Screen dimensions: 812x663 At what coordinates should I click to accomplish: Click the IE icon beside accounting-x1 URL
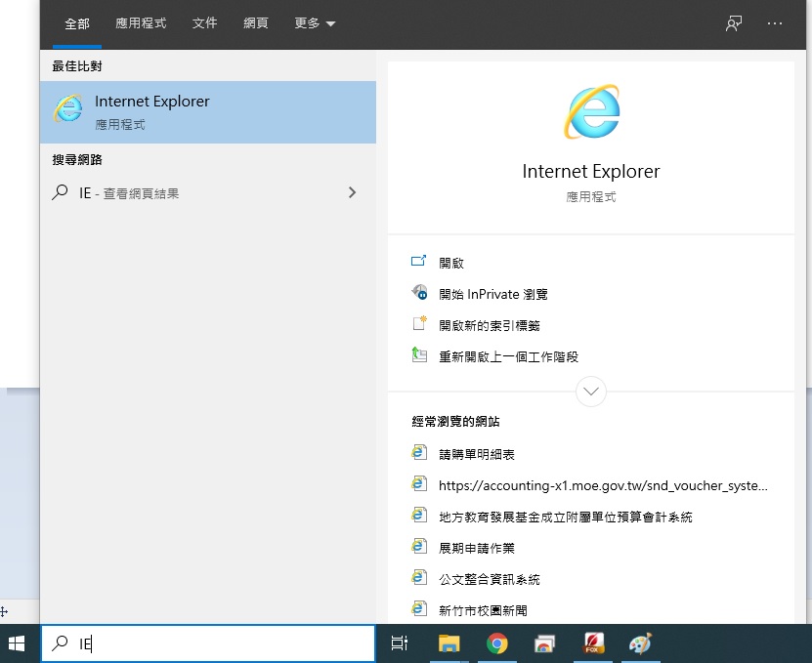[x=419, y=484]
